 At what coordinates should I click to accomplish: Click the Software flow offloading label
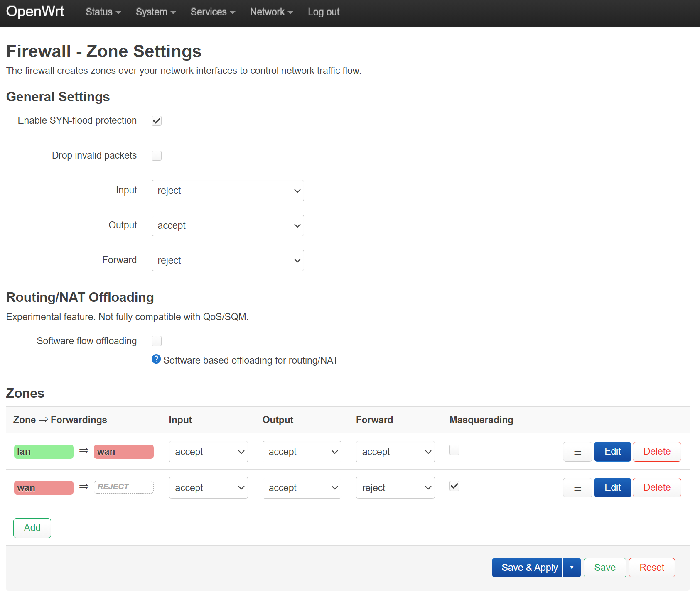(87, 341)
